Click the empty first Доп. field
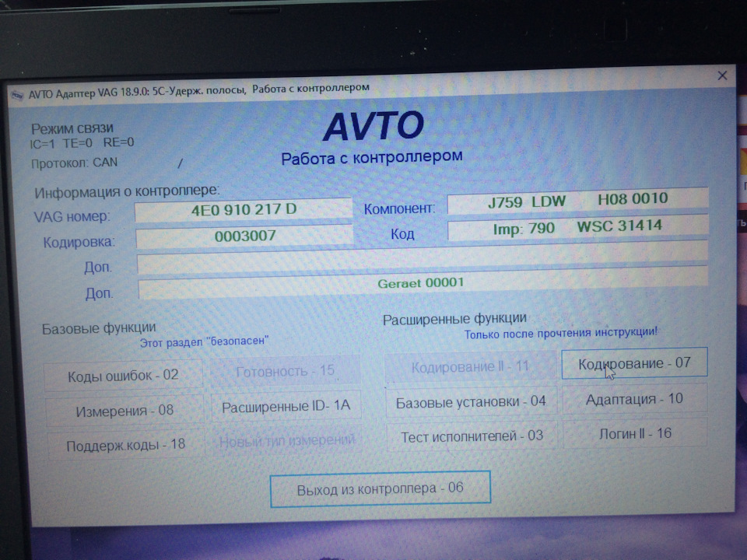Image resolution: width=747 pixels, height=560 pixels. click(x=423, y=259)
